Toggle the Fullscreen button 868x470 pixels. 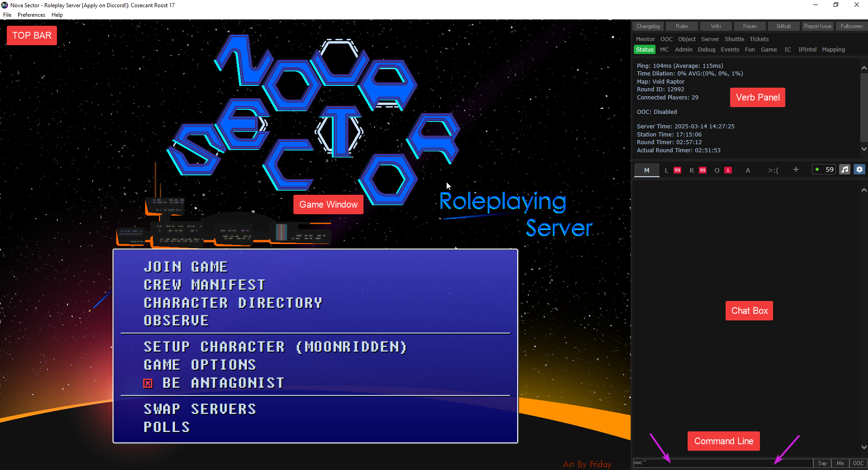pyautogui.click(x=851, y=26)
